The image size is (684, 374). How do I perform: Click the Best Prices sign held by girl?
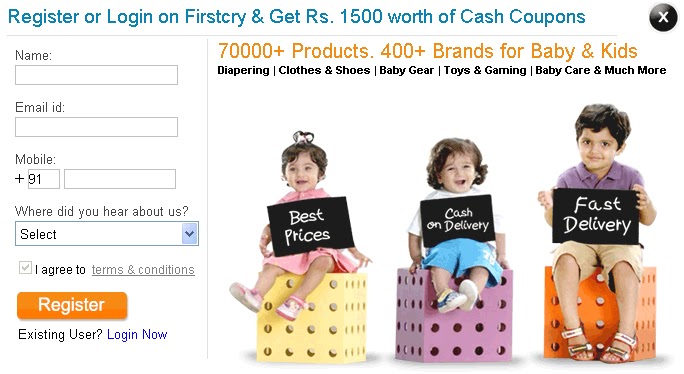[x=310, y=226]
